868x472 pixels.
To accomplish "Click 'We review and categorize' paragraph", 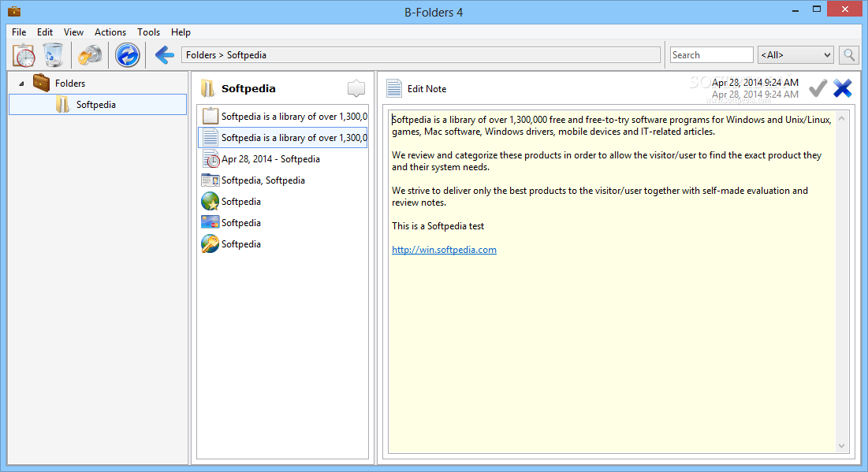I will (x=607, y=161).
